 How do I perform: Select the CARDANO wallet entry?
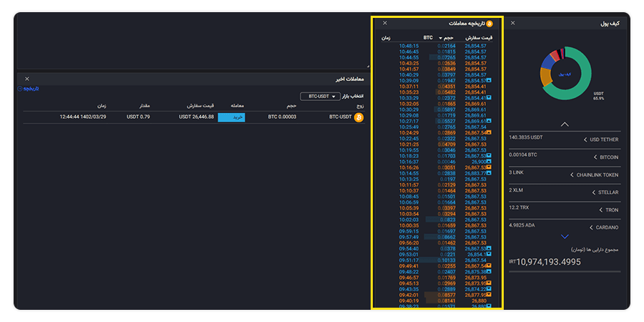pos(565,228)
